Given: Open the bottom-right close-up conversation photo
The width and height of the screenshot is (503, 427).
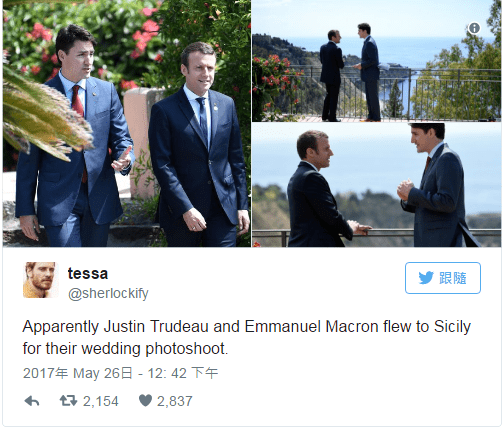Looking at the screenshot, I should click(376, 185).
